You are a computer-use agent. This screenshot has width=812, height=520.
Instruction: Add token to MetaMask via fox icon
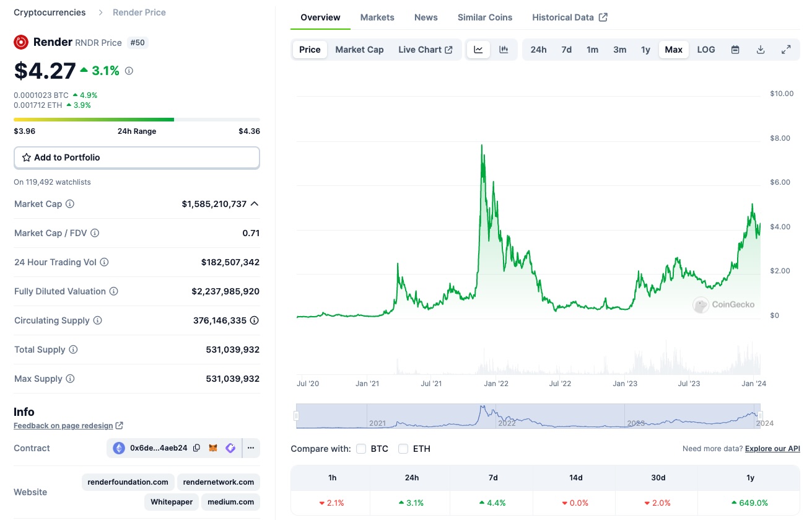pos(213,448)
